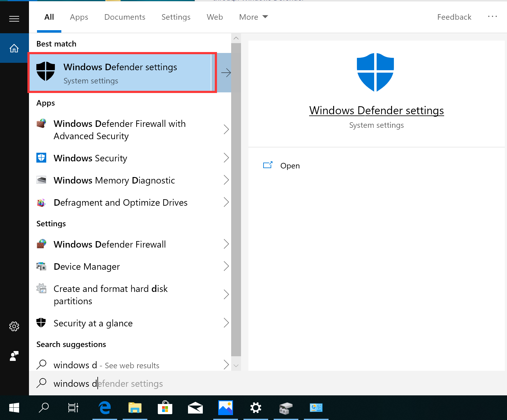The height and width of the screenshot is (420, 507).
Task: Open Defragment and Optimize Drives
Action: (x=120, y=202)
